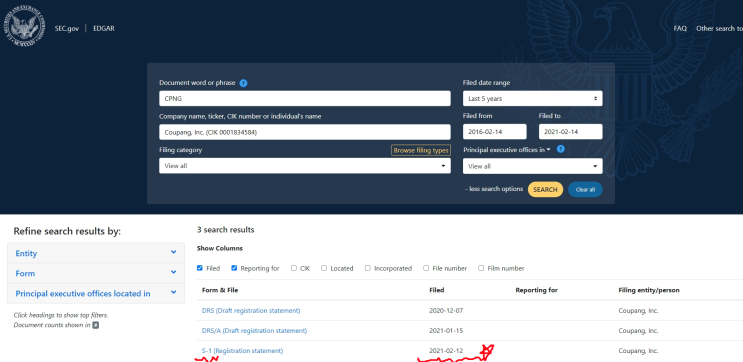Enable the Film number column checkbox
The width and height of the screenshot is (743, 362).
pos(481,268)
